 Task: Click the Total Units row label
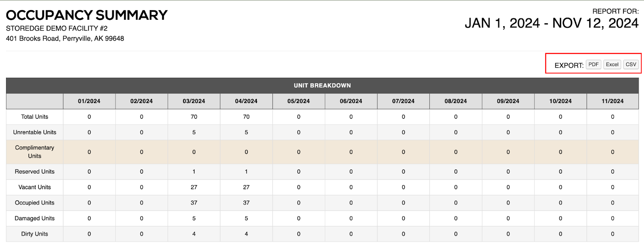pyautogui.click(x=35, y=117)
